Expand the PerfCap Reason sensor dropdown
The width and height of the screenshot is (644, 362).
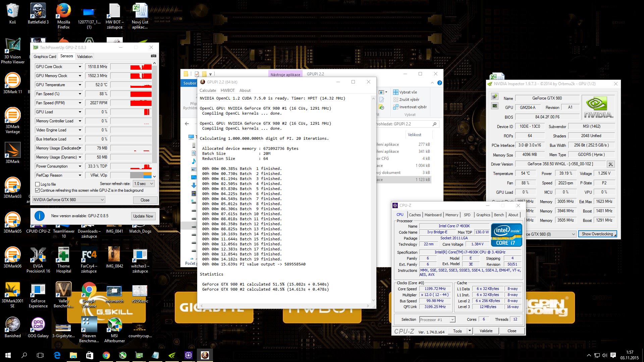[80, 175]
